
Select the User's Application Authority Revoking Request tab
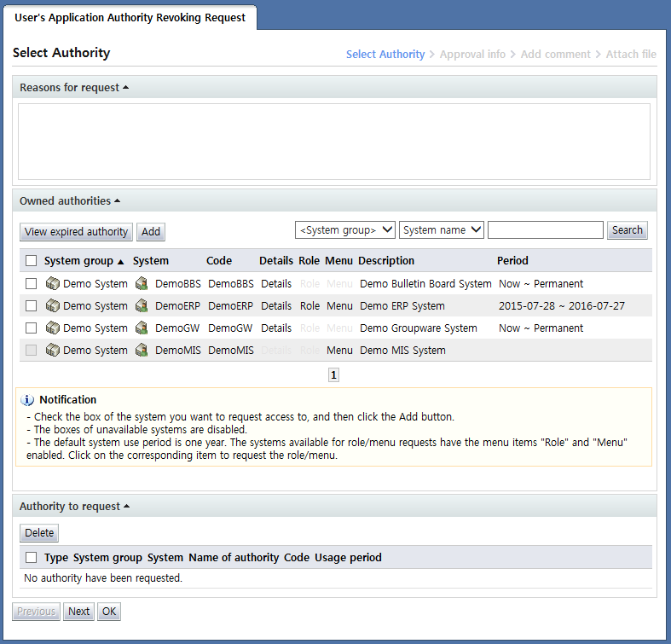(x=130, y=17)
